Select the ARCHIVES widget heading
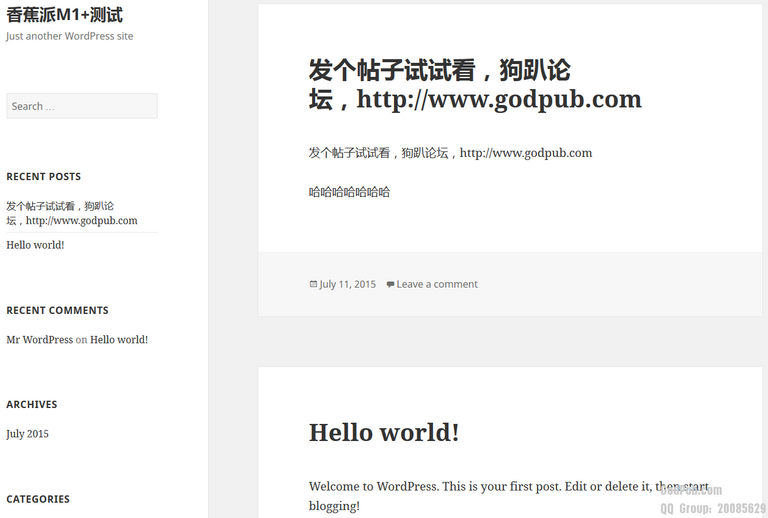This screenshot has height=518, width=768. (32, 404)
